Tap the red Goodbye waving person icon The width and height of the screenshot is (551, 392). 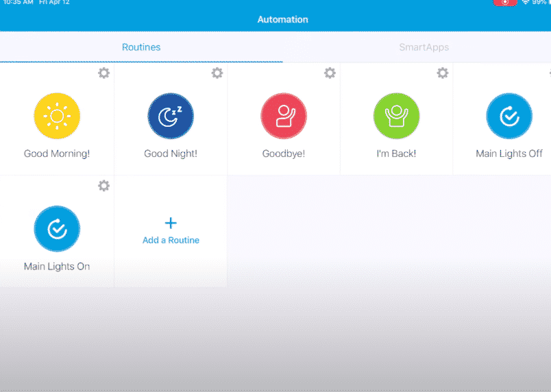click(284, 117)
